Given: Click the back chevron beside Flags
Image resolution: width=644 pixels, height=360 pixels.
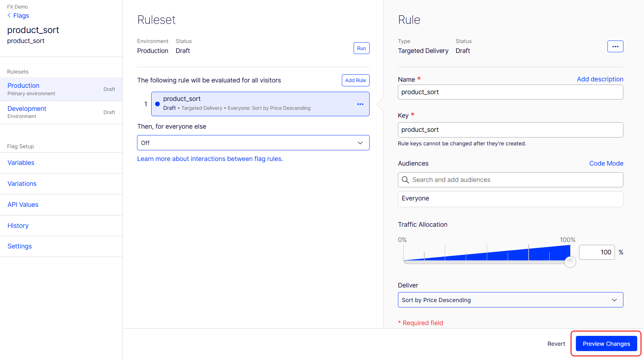Looking at the screenshot, I should coord(9,15).
